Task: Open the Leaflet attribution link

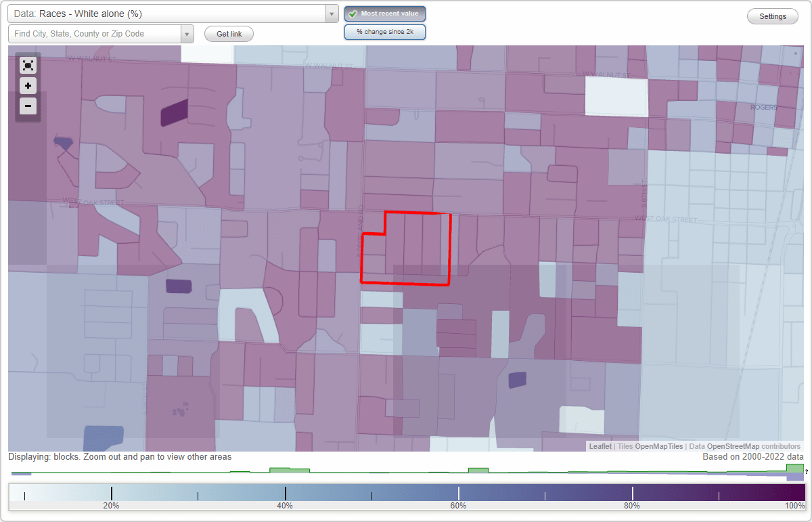Action: click(x=600, y=446)
